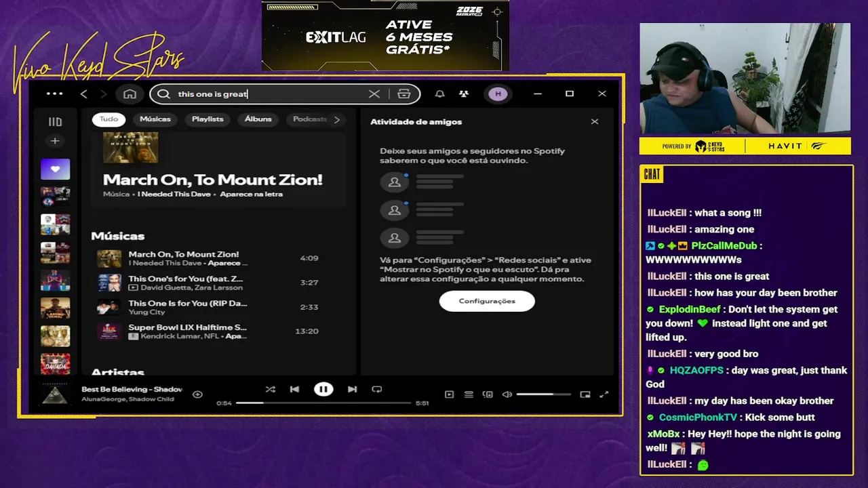The width and height of the screenshot is (868, 488).
Task: Show more filter chips with the arrow
Action: [x=337, y=119]
